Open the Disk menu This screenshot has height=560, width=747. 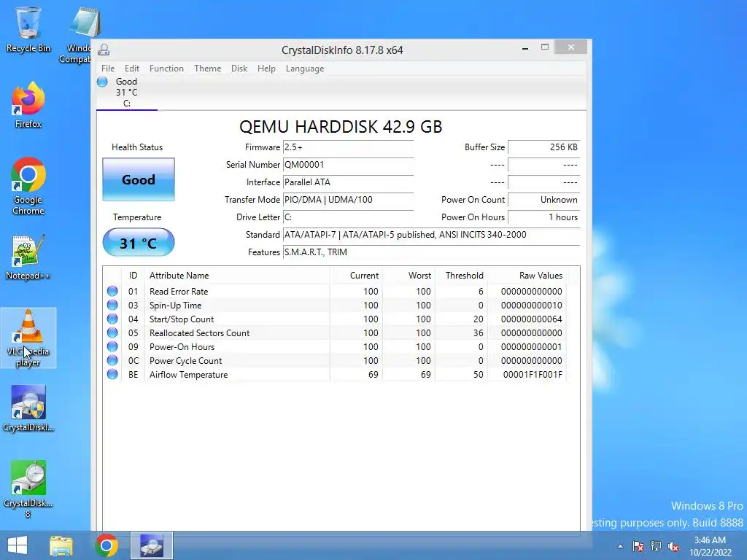tap(239, 68)
